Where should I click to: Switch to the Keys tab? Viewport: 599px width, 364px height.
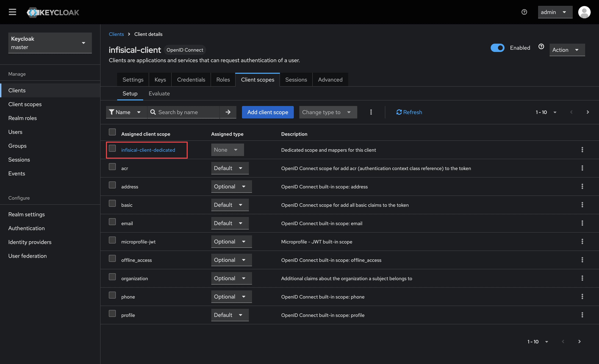pos(160,80)
